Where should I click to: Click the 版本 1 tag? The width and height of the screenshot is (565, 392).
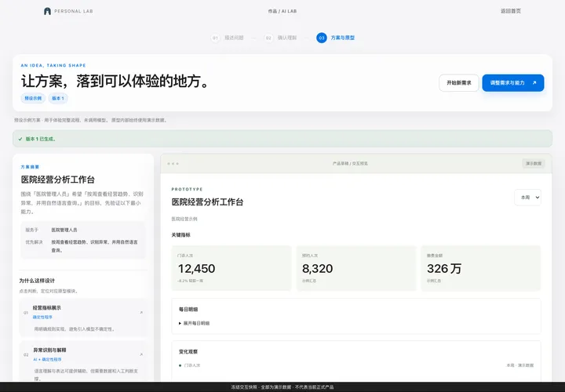click(x=58, y=98)
